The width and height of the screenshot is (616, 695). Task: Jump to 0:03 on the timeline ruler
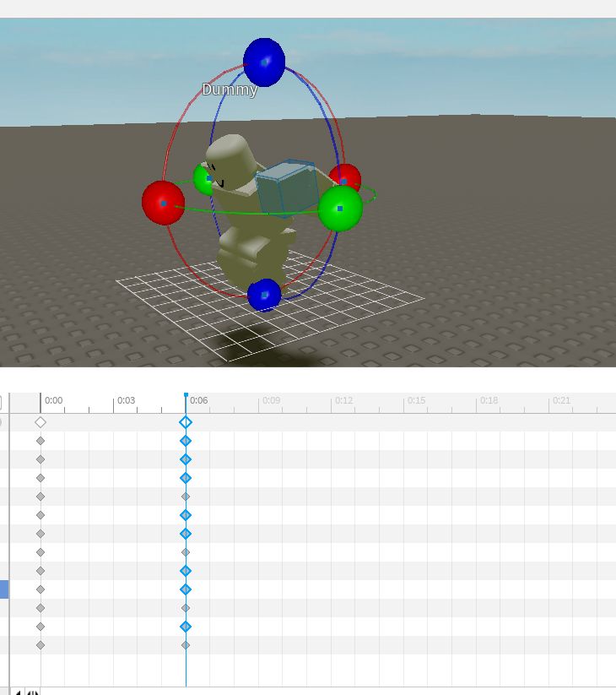(x=127, y=400)
